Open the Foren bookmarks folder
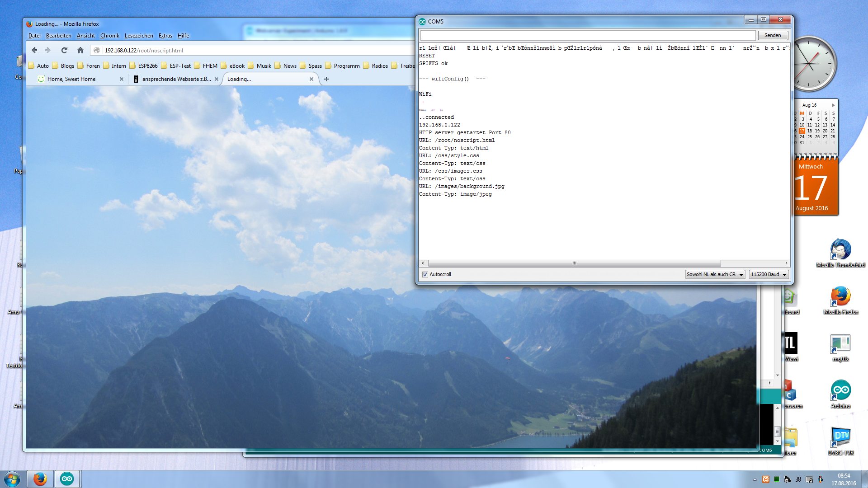 tap(89, 66)
